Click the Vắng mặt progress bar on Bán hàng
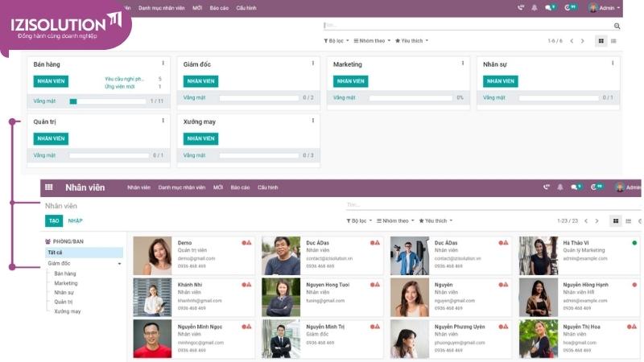The image size is (644, 362). 107,101
